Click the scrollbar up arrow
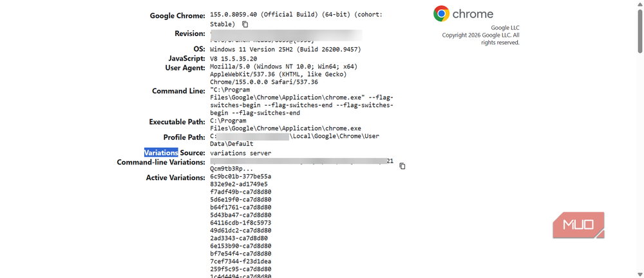Viewport: 644px width, 278px height. click(x=640, y=3)
